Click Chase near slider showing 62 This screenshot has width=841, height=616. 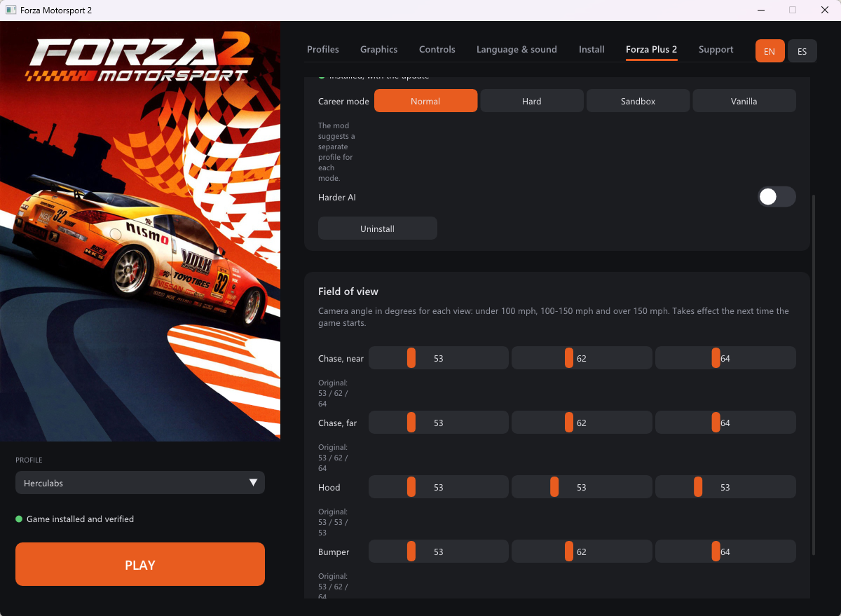(x=582, y=358)
